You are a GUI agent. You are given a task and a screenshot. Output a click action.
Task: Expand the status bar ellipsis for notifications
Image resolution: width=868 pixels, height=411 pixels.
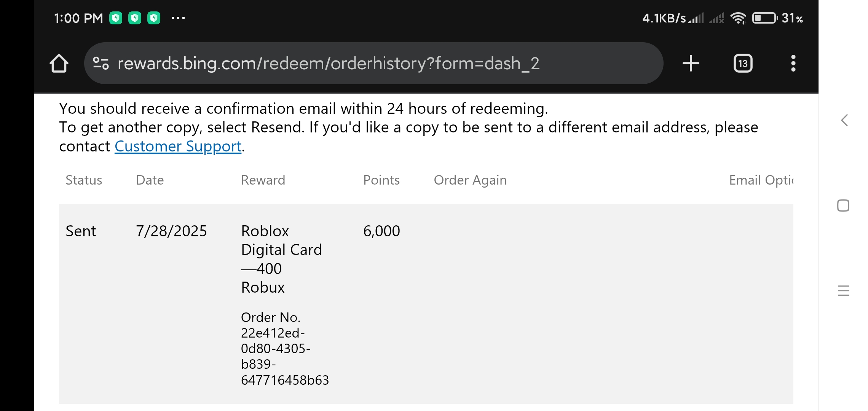point(179,18)
